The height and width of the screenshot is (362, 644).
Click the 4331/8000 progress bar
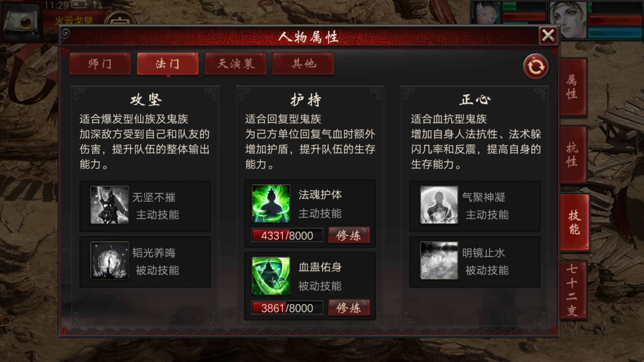click(287, 235)
